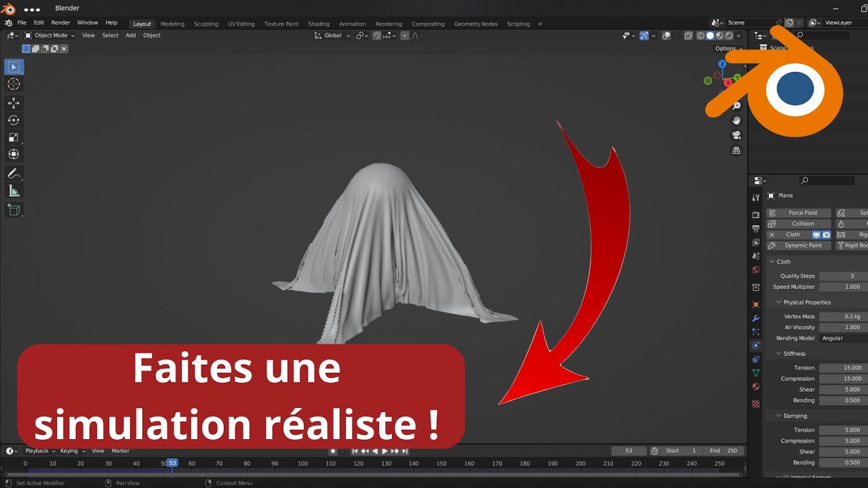Click the Force Field physics button
The width and height of the screenshot is (868, 488).
[799, 213]
